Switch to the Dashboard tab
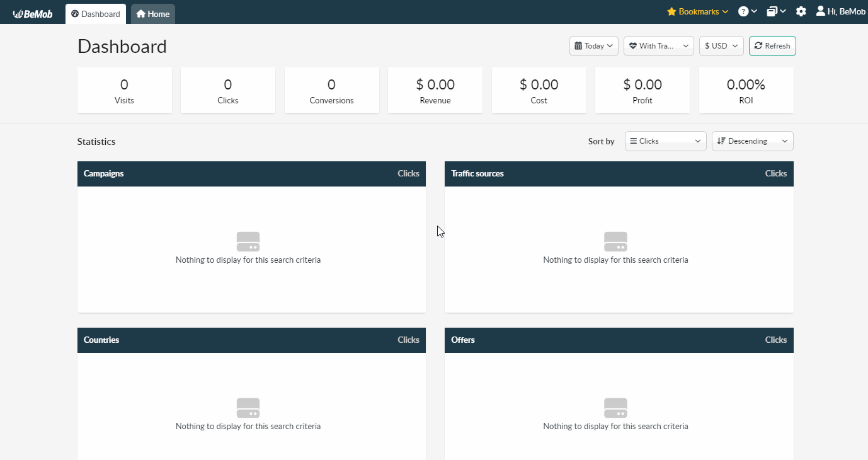Image resolution: width=868 pixels, height=460 pixels. click(96, 14)
